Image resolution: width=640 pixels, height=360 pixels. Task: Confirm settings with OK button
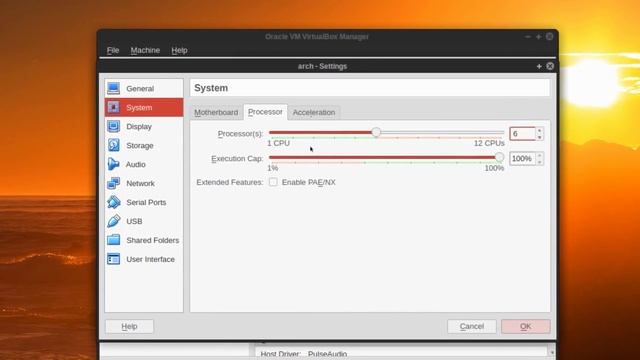(x=526, y=326)
